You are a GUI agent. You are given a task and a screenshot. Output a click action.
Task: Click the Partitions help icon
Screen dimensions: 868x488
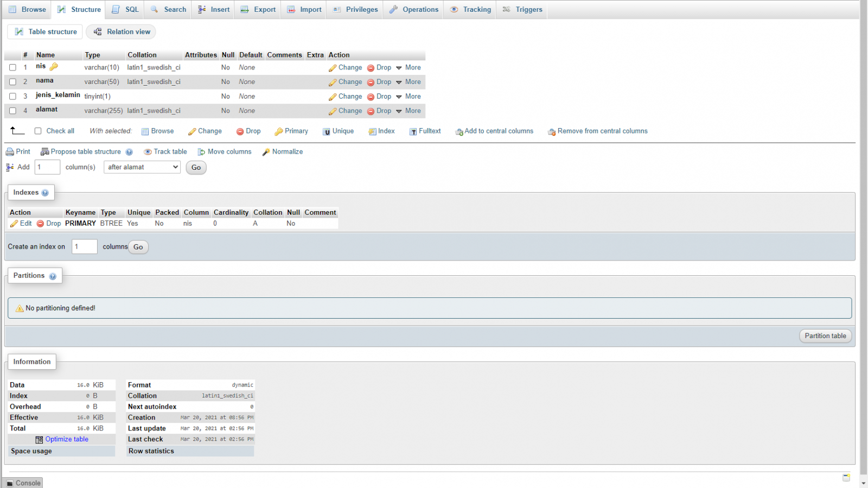pyautogui.click(x=53, y=276)
